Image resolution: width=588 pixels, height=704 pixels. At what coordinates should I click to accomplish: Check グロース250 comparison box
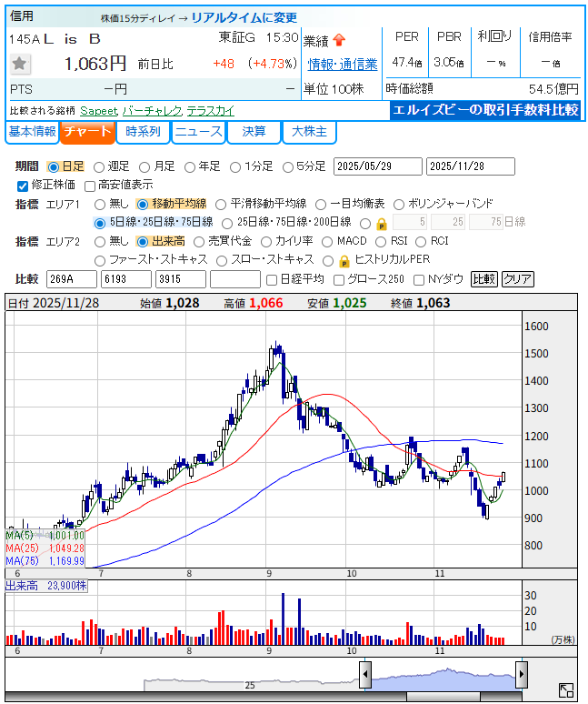(339, 280)
